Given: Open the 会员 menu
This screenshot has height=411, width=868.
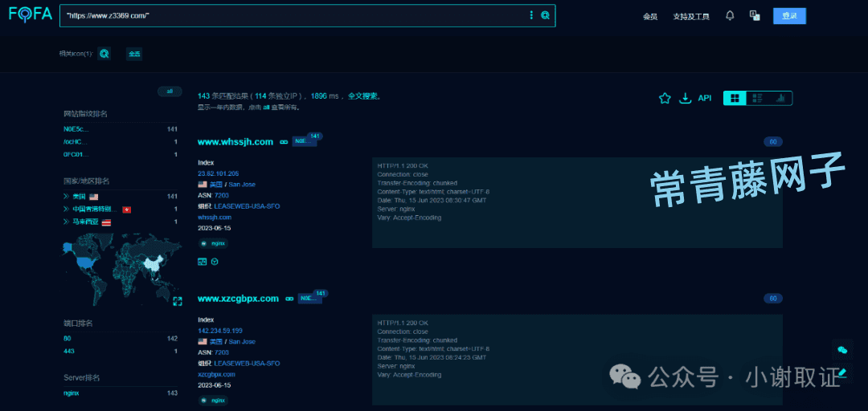Looking at the screenshot, I should pos(650,17).
